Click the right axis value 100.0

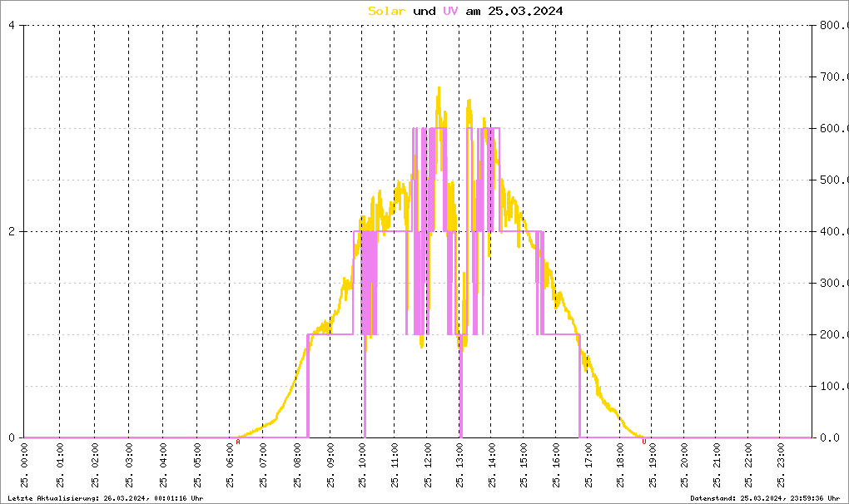836,386
